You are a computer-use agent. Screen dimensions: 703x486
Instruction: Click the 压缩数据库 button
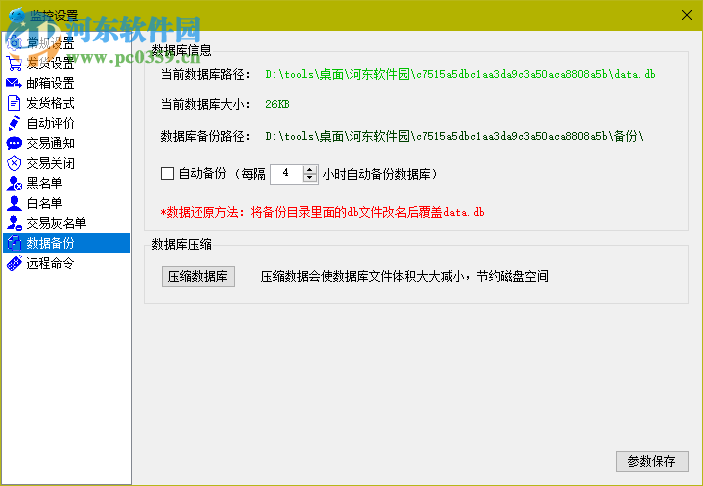198,277
